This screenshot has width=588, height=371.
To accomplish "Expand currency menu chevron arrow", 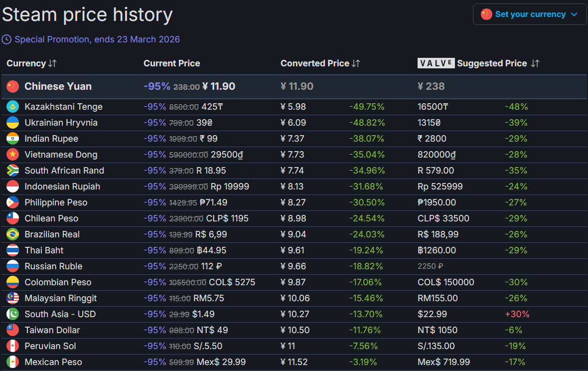I will pos(574,14).
